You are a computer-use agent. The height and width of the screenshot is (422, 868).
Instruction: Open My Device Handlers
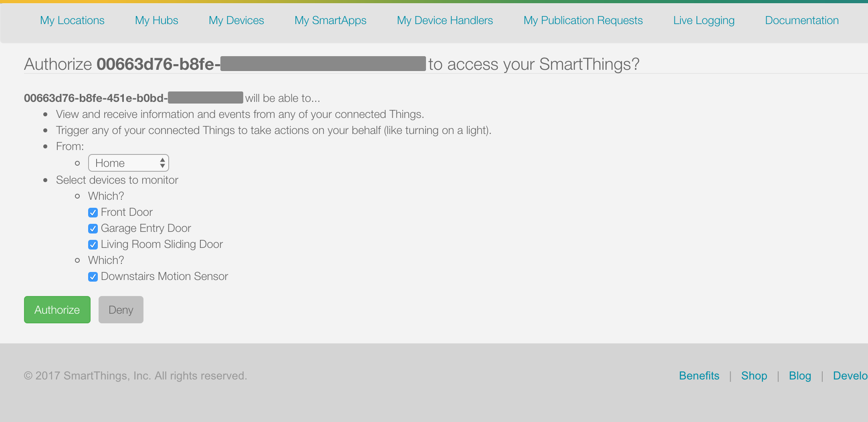coord(445,20)
